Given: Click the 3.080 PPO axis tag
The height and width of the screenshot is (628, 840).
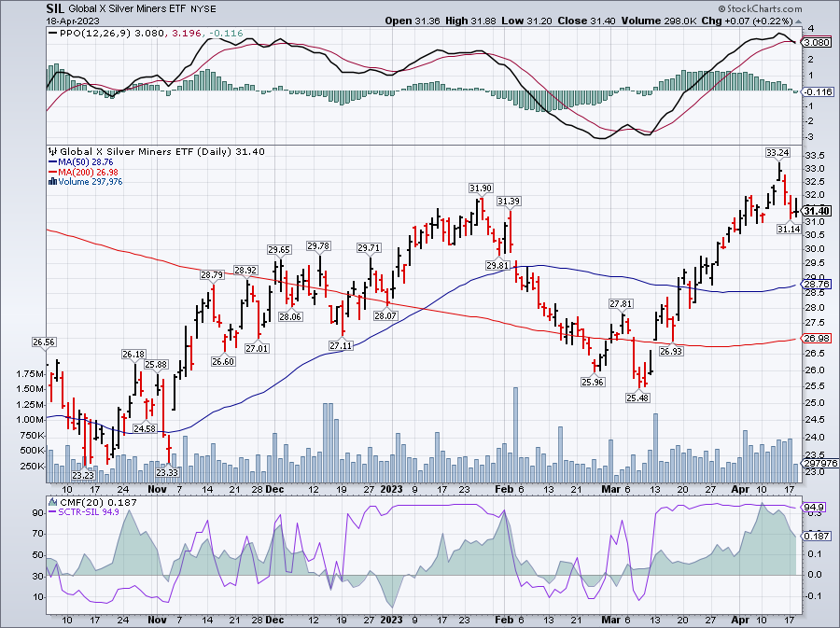Looking at the screenshot, I should [818, 42].
